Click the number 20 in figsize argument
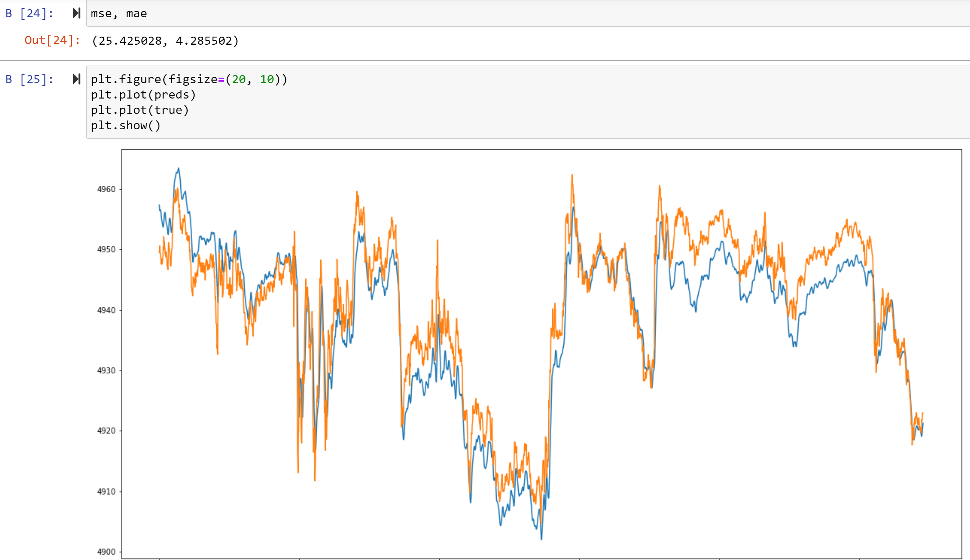Viewport: 970px width, 560px height. pos(238,79)
